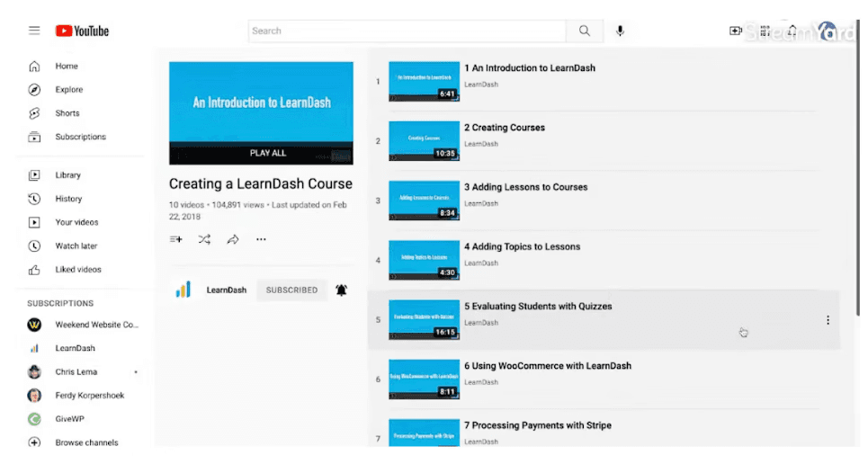868x464 pixels.
Task: Click thumbnail with 6:41 duration
Action: click(424, 82)
